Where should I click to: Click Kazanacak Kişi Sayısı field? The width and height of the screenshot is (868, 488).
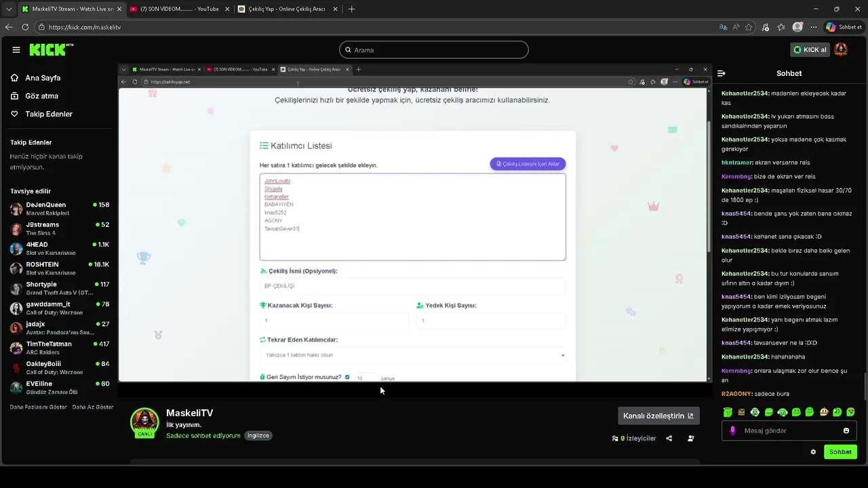[x=334, y=321]
